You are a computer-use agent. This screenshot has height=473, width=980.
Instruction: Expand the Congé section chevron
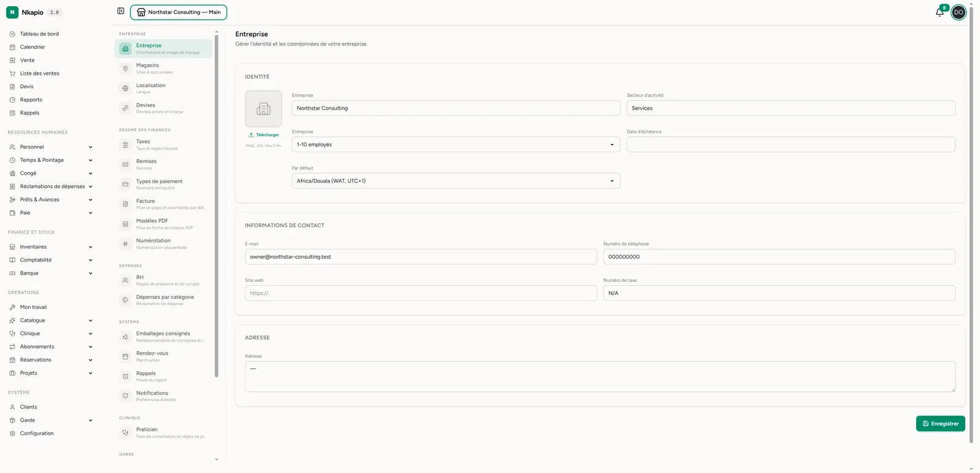tap(91, 173)
